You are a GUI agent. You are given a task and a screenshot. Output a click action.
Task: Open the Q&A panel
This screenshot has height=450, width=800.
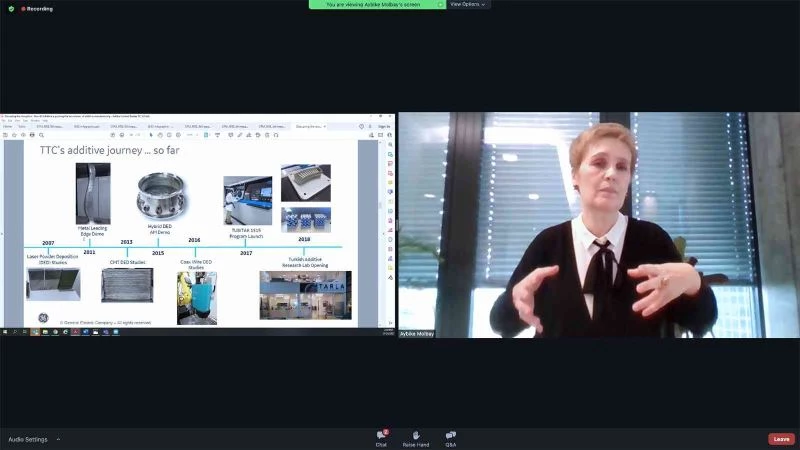451,437
